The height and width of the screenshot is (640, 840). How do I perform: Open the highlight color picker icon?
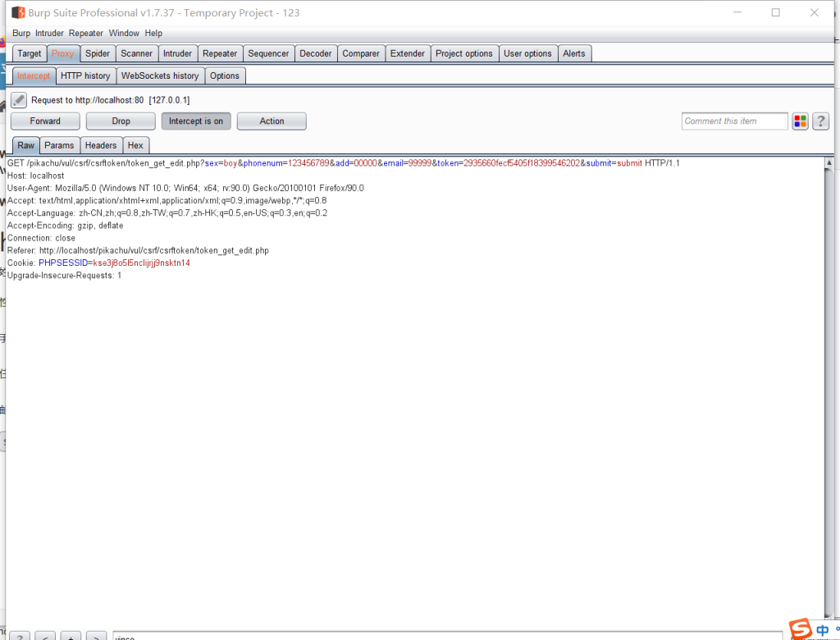pyautogui.click(x=800, y=121)
